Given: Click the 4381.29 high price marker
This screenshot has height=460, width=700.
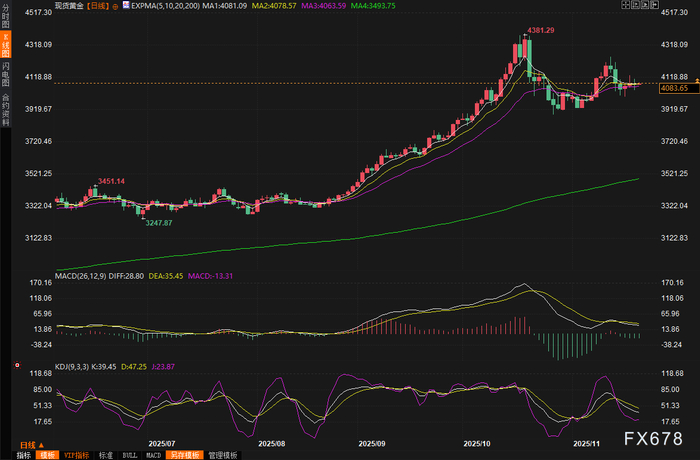Looking at the screenshot, I should click(x=541, y=31).
